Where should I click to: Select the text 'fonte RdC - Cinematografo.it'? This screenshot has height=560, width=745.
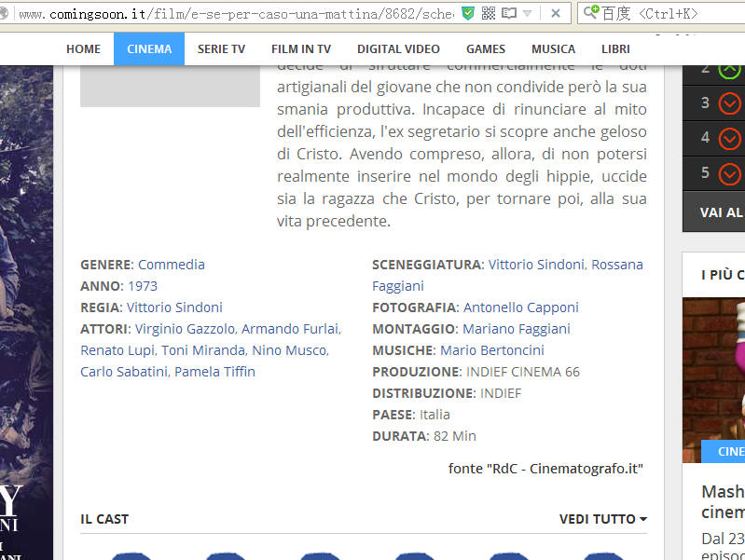545,469
